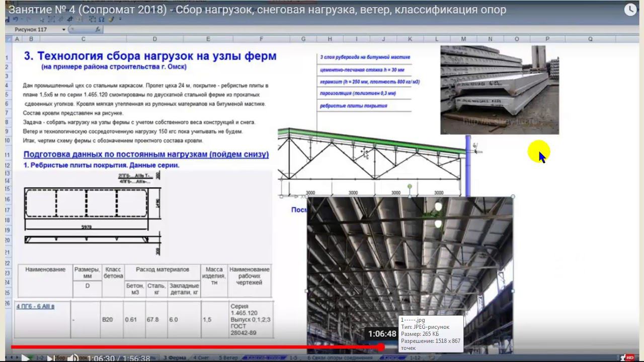The height and width of the screenshot is (362, 644).
Task: Click the пароизоляция layer label
Action: pyautogui.click(x=358, y=94)
